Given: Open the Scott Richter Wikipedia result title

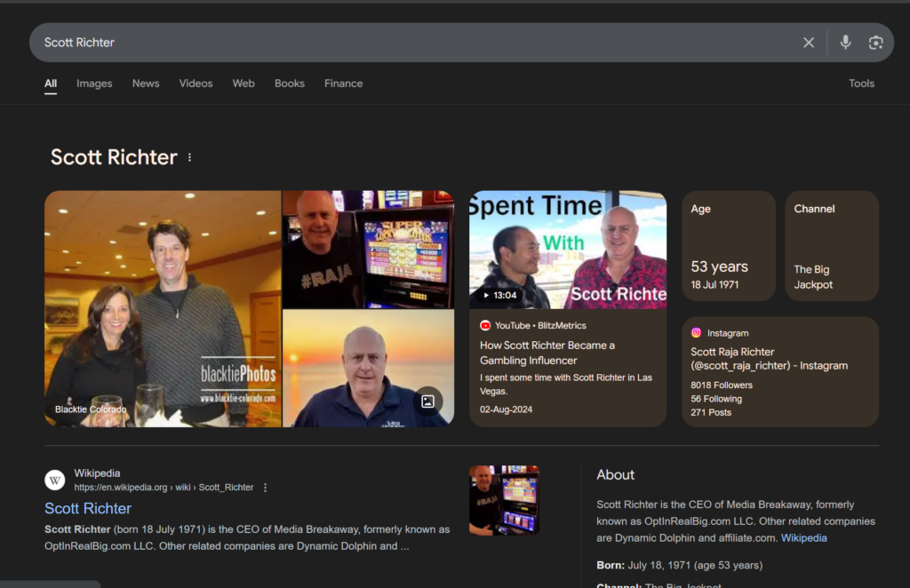Looking at the screenshot, I should coord(88,509).
